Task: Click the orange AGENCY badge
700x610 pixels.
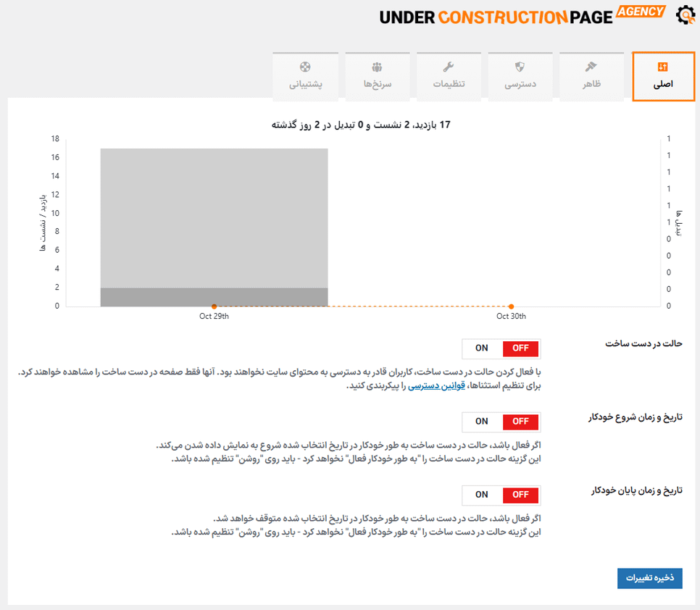Action: (x=641, y=12)
